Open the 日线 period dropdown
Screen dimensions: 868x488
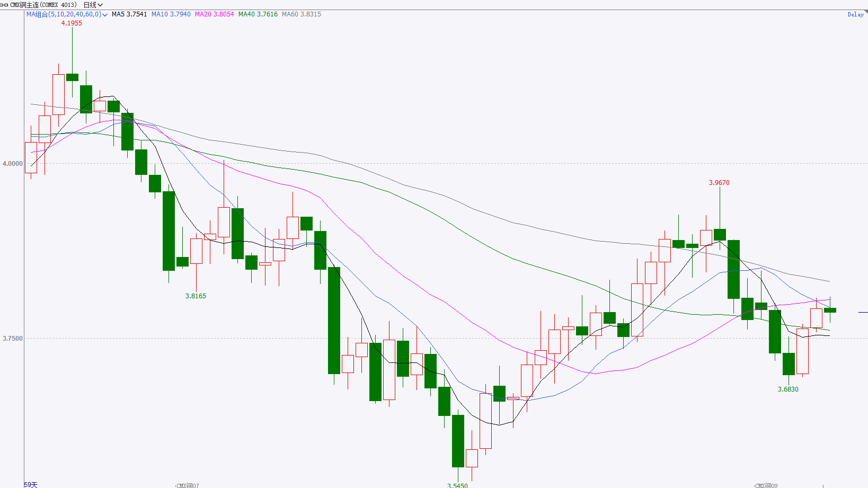93,5
